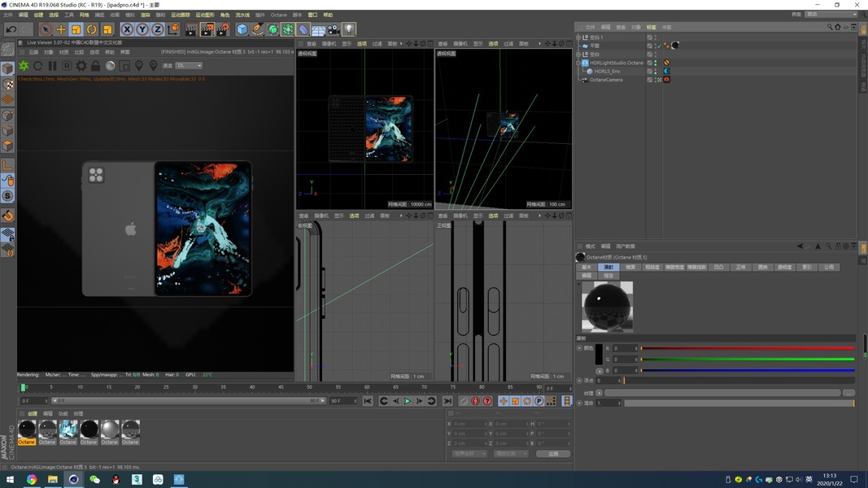Click the texture browse button with three dots
The height and width of the screenshot is (488, 868).
click(x=848, y=393)
